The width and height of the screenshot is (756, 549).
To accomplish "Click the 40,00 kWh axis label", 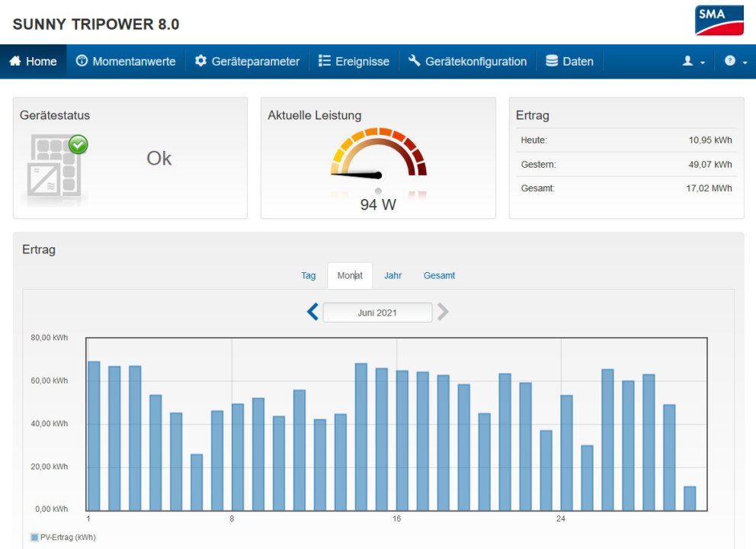I will 50,424.
